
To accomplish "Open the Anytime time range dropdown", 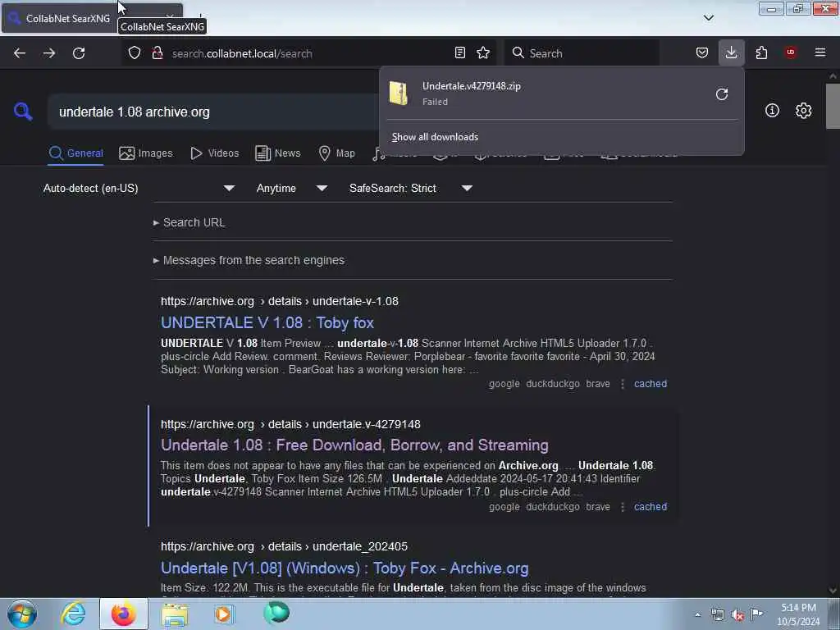I will click(291, 188).
